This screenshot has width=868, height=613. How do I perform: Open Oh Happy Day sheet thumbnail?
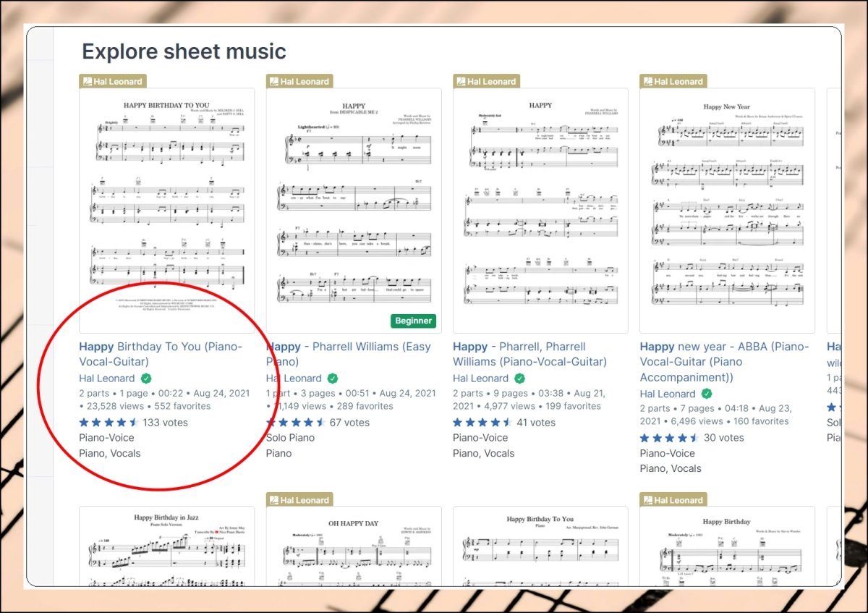coord(354,546)
